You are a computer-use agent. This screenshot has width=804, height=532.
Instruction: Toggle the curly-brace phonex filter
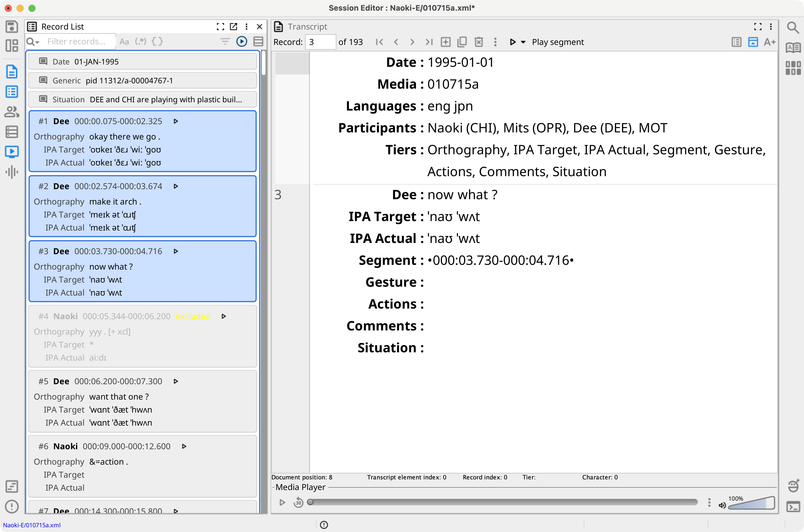[x=157, y=41]
